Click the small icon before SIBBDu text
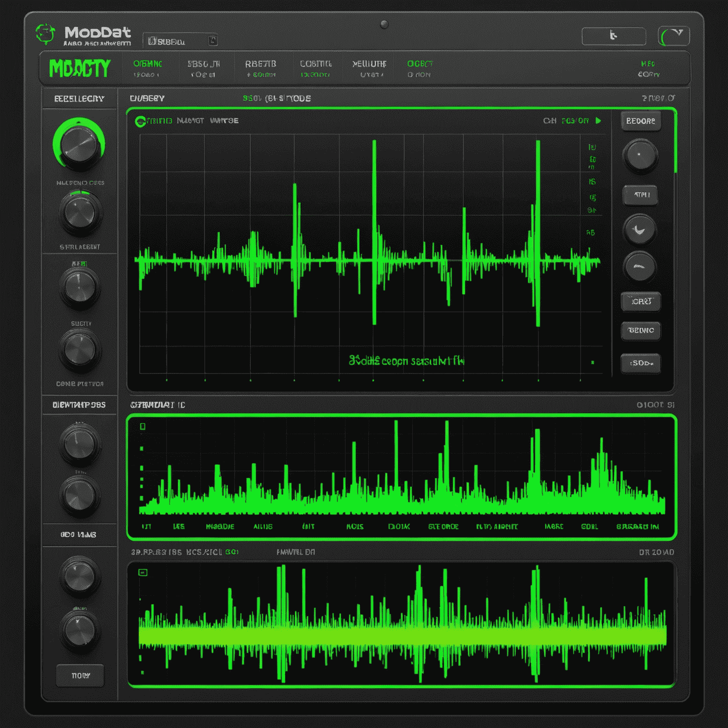728x728 pixels. click(152, 41)
